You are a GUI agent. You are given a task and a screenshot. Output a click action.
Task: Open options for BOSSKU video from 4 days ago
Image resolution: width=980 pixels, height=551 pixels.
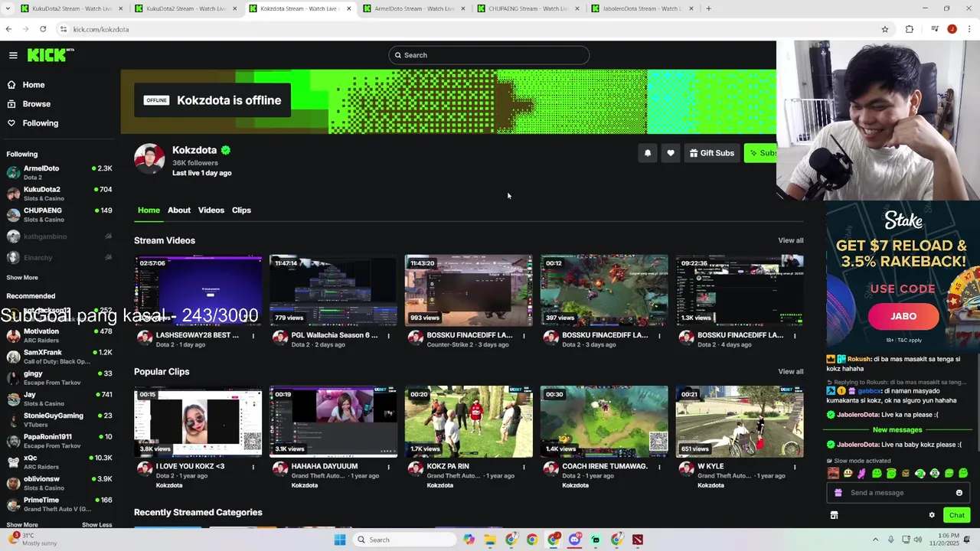[x=795, y=336]
